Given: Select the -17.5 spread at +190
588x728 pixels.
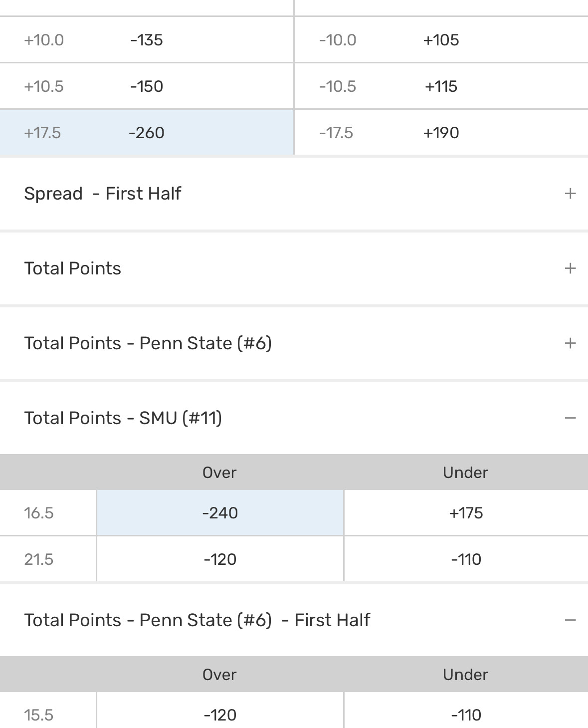Looking at the screenshot, I should [x=441, y=133].
